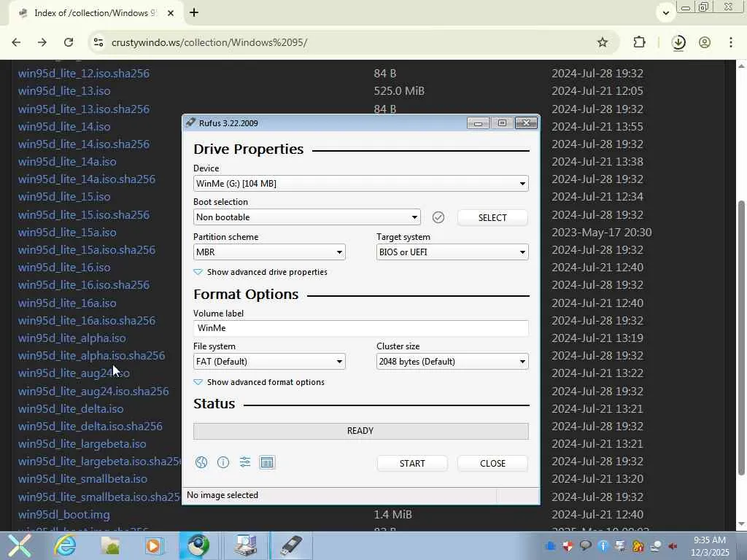
Task: Open link win95d_lite_16a.iso.sha256
Action: click(x=87, y=321)
